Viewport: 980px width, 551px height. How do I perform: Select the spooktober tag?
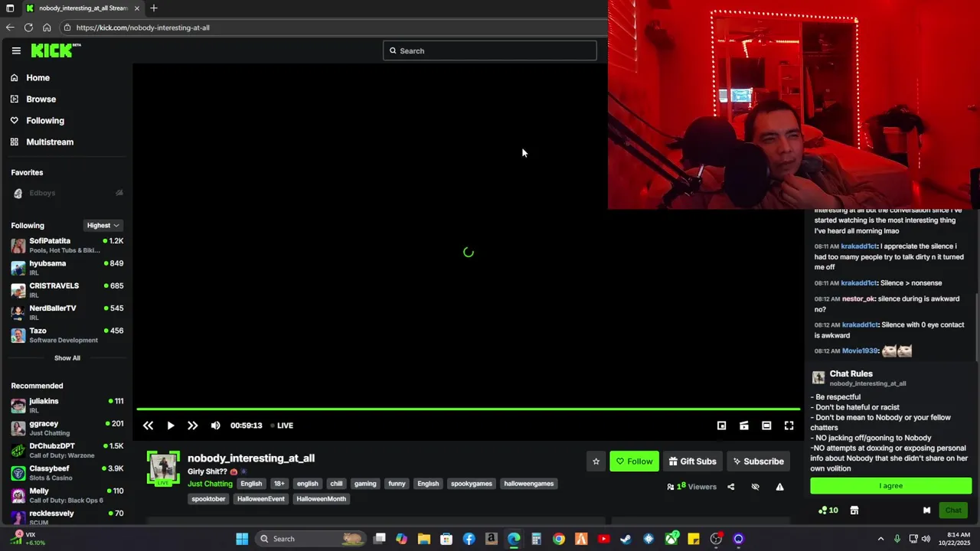[208, 499]
